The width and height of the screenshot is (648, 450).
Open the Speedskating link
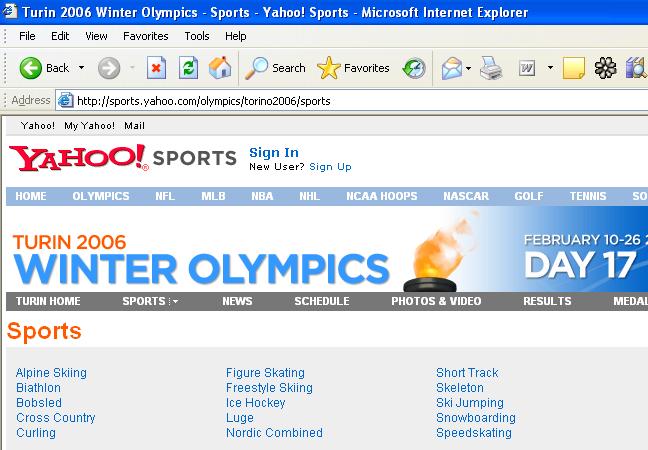point(474,433)
